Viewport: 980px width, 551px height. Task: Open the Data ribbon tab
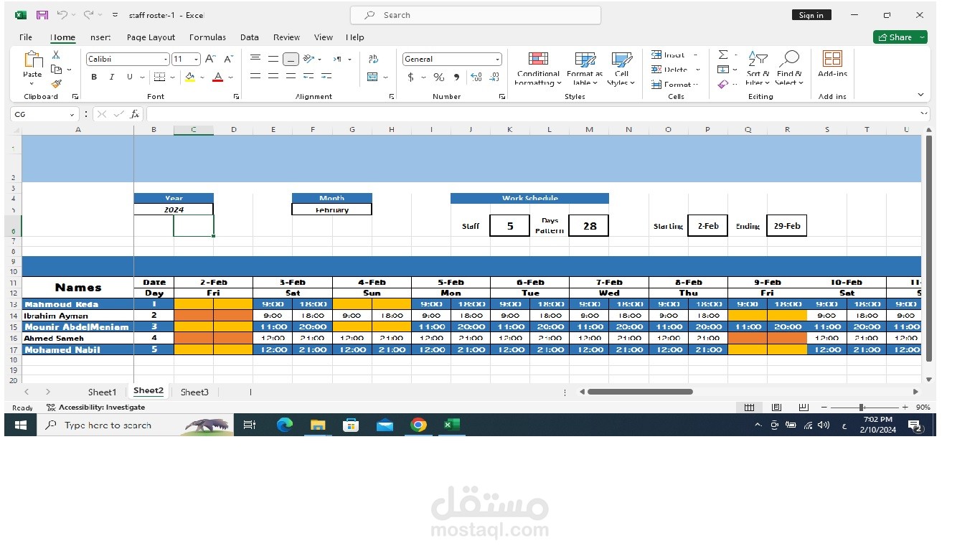[250, 37]
